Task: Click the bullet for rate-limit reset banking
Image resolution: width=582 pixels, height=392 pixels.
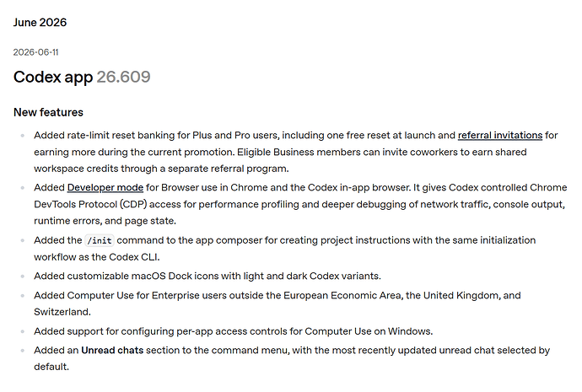Action: click(23, 136)
